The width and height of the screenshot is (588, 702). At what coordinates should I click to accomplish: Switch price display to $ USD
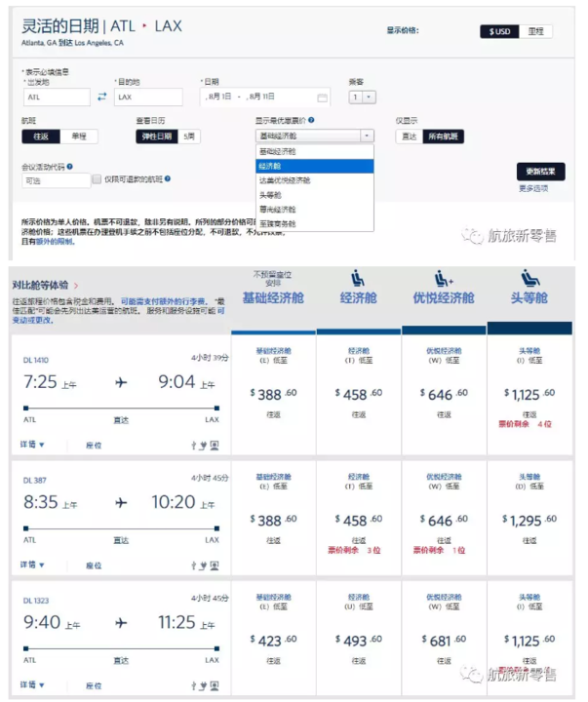(x=500, y=31)
